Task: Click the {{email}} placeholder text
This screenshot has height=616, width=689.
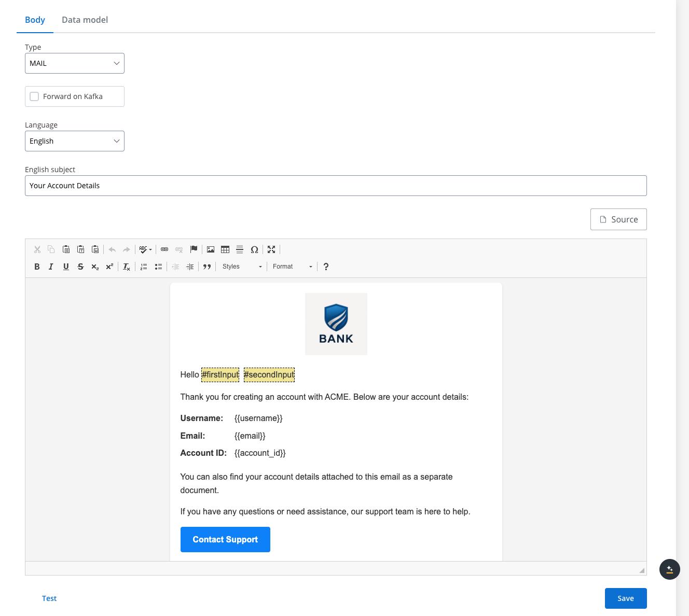Action: point(250,436)
